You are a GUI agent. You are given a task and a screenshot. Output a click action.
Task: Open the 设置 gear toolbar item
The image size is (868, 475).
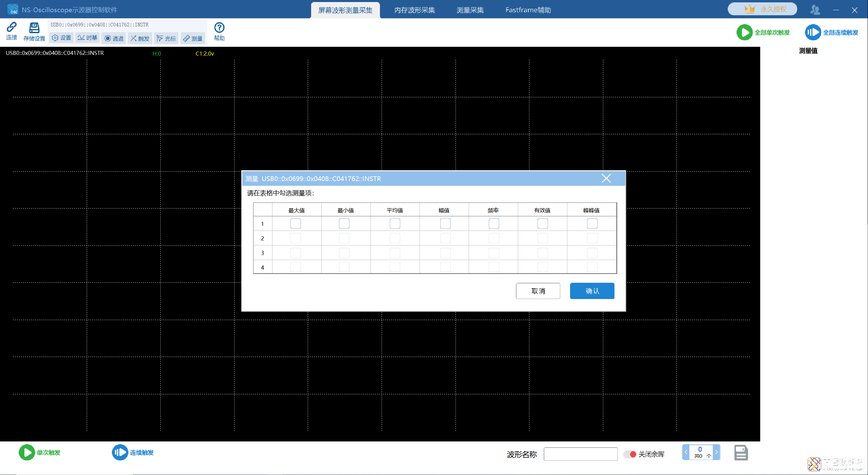[61, 38]
